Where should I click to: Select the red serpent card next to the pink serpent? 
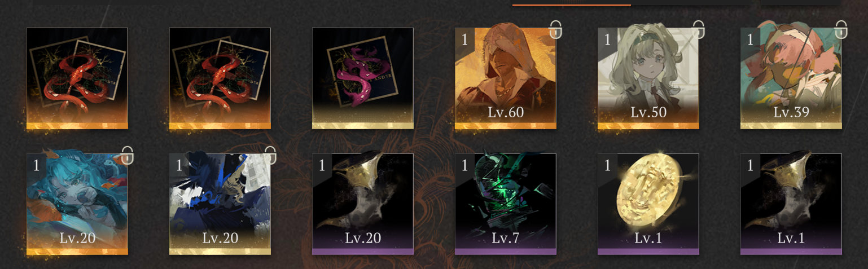220,78
